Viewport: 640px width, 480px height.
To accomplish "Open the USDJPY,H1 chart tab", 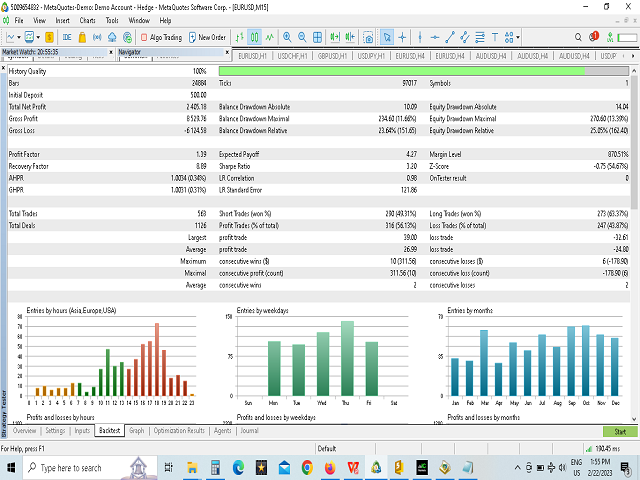I will [371, 56].
